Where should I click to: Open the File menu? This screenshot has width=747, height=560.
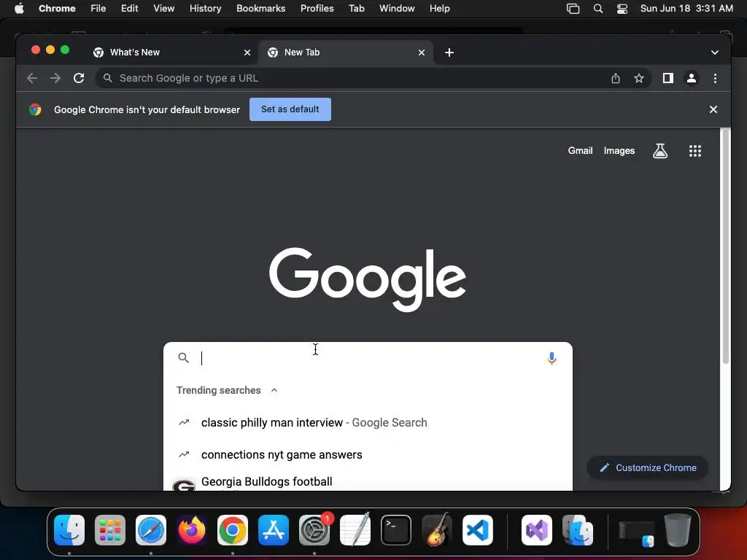[x=98, y=9]
